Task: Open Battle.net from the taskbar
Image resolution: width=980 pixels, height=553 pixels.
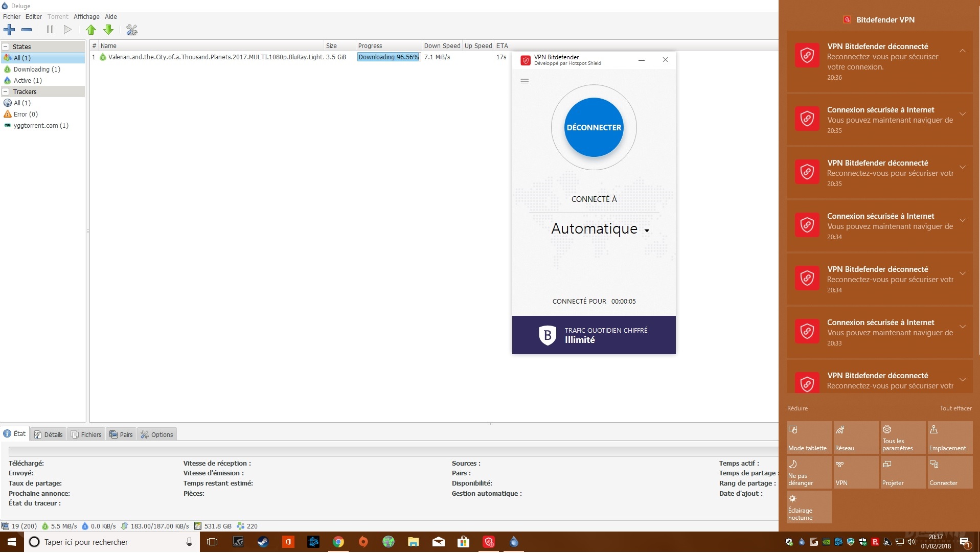Action: (x=313, y=542)
